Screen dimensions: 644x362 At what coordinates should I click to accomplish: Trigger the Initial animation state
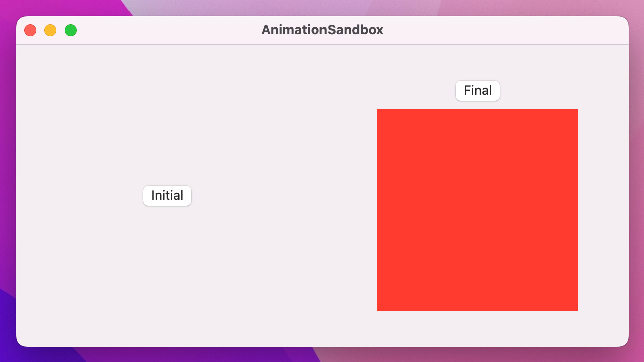click(x=167, y=196)
